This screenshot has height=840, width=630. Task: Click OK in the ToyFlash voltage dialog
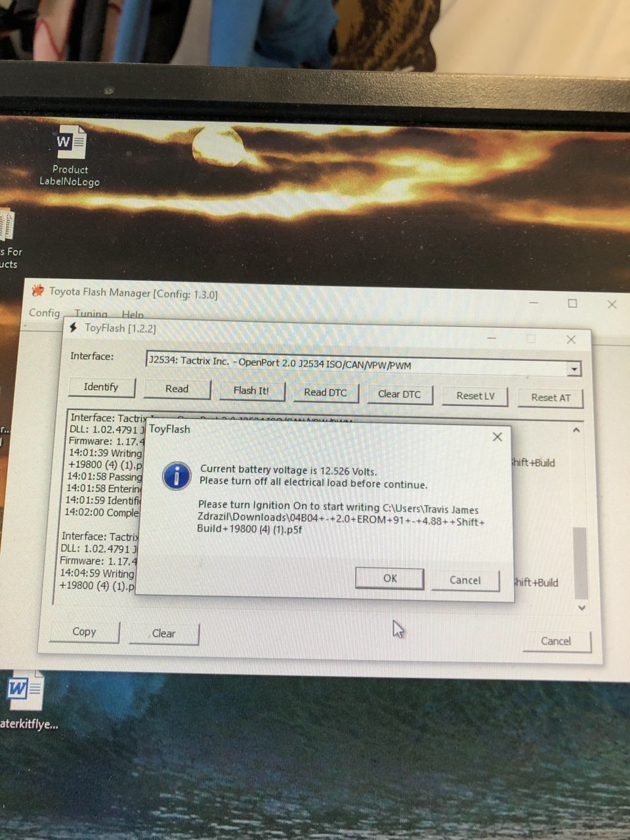tap(390, 578)
